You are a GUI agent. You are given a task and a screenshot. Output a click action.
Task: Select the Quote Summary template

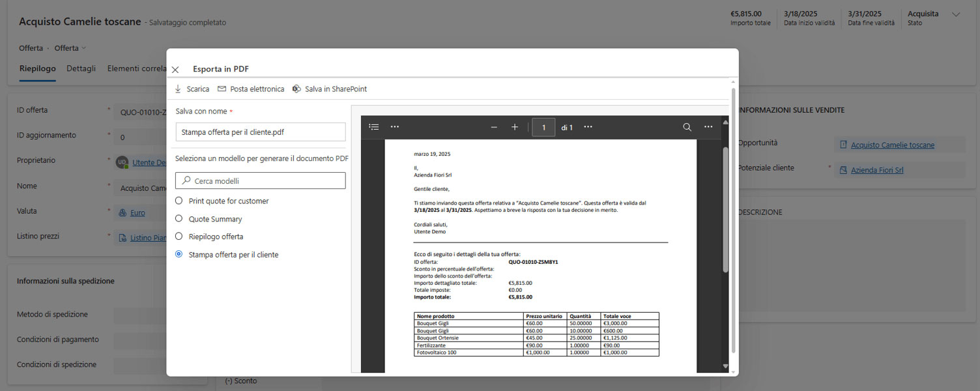tap(179, 219)
